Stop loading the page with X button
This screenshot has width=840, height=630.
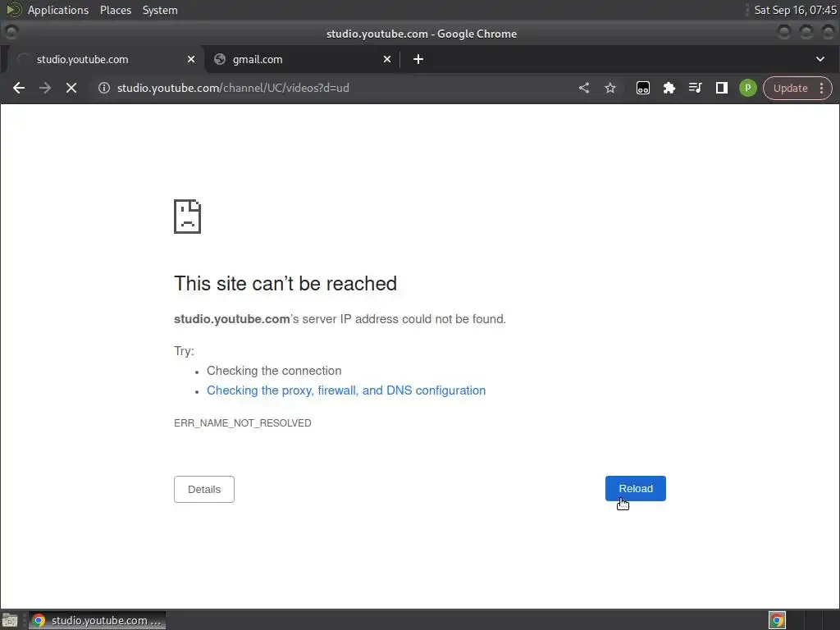[71, 88]
